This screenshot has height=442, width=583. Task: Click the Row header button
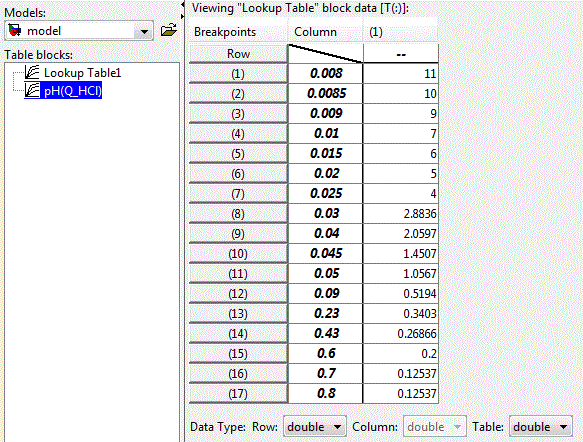[238, 54]
